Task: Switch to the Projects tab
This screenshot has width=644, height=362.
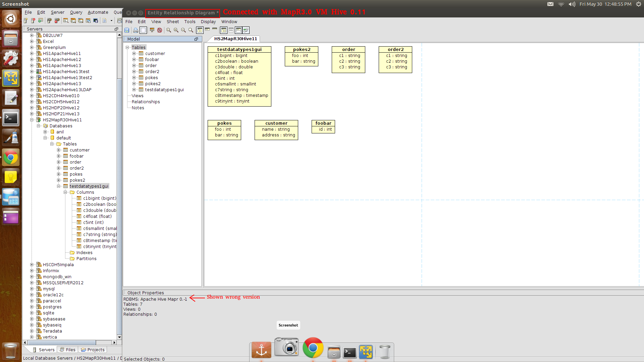Action: click(93, 350)
